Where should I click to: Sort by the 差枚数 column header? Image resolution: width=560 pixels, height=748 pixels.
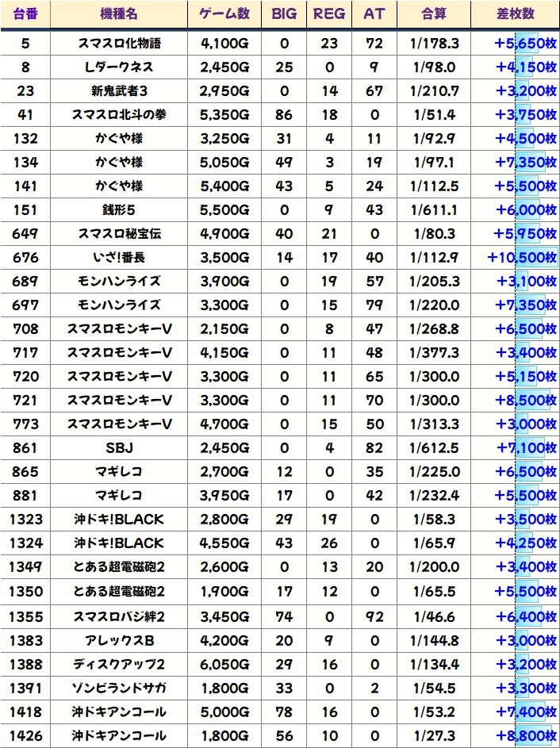click(515, 14)
